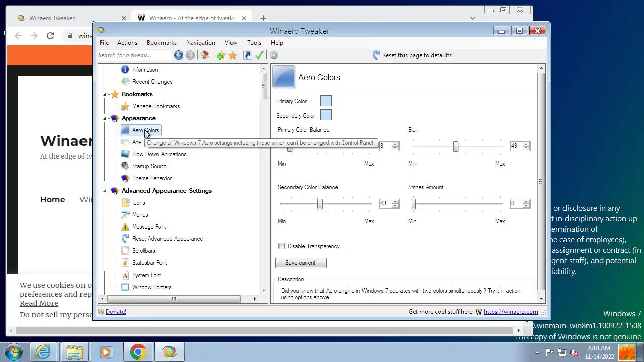Increase the Blur value with spinner up arrow
Screen dimensions: 644x362
point(526,144)
